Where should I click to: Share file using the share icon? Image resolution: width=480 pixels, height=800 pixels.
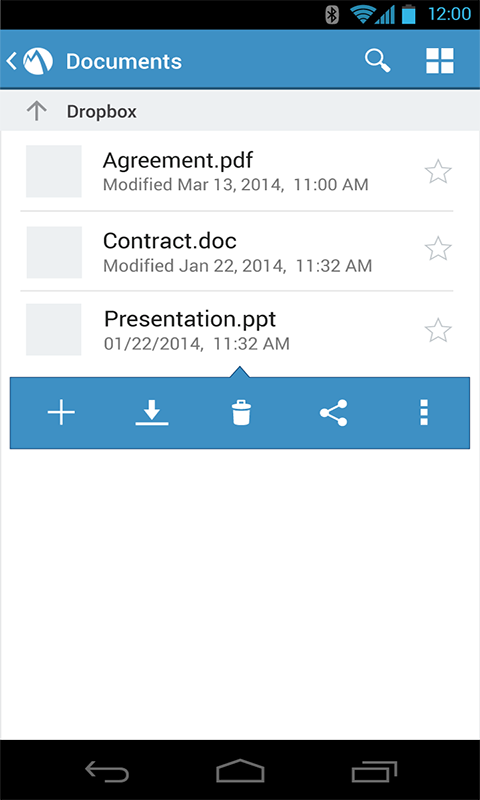coord(334,412)
